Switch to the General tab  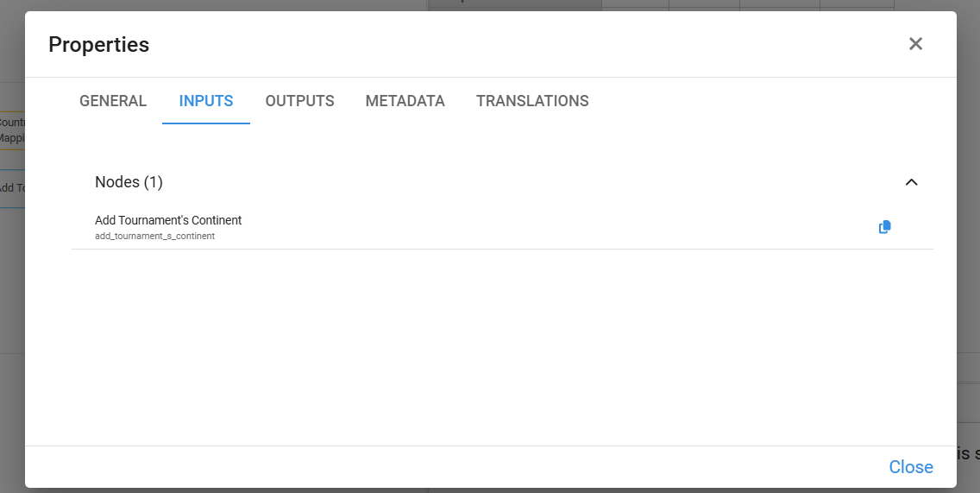click(x=113, y=101)
